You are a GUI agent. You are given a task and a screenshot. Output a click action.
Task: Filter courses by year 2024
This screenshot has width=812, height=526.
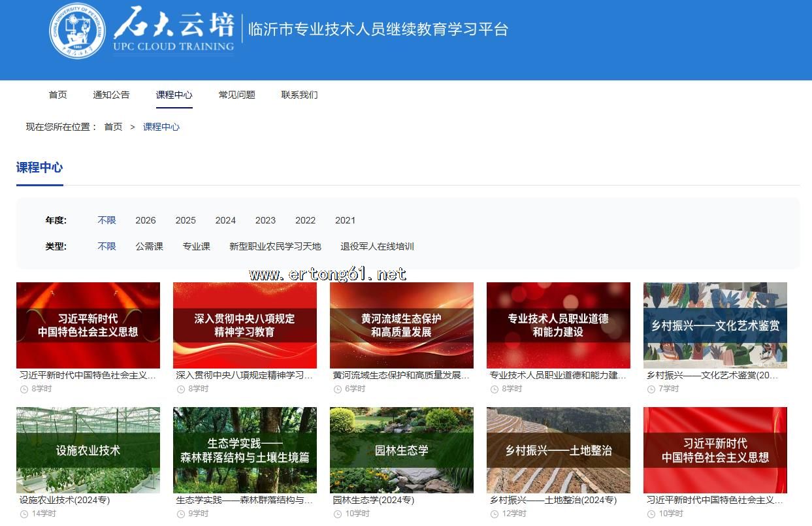(225, 220)
